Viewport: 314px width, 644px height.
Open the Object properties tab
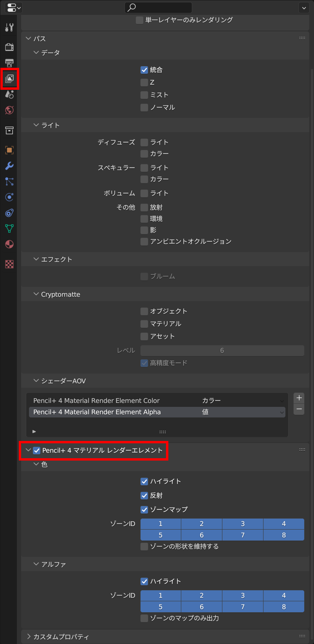coord(9,150)
